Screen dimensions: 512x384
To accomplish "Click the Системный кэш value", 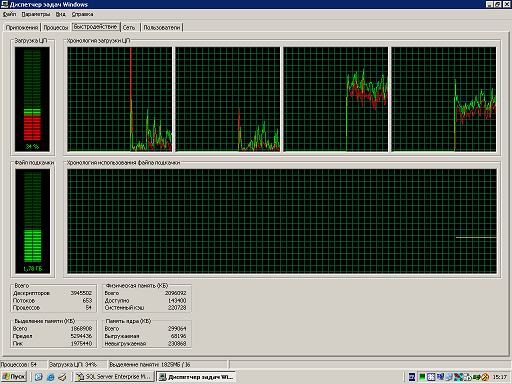I will pyautogui.click(x=177, y=308).
